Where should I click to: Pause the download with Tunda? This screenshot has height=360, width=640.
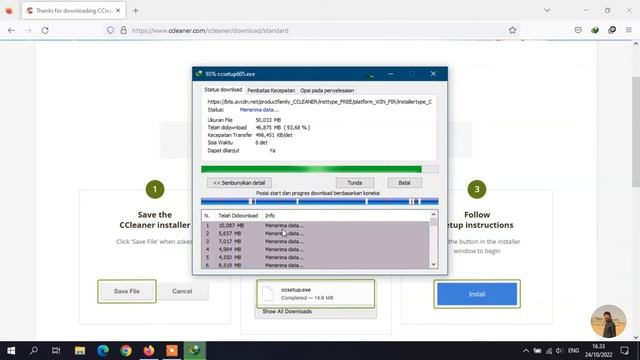(355, 183)
